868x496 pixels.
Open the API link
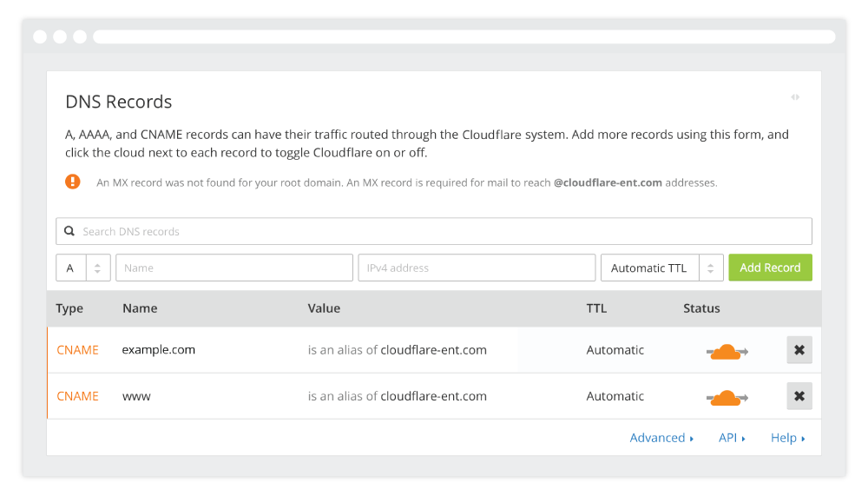tap(732, 438)
